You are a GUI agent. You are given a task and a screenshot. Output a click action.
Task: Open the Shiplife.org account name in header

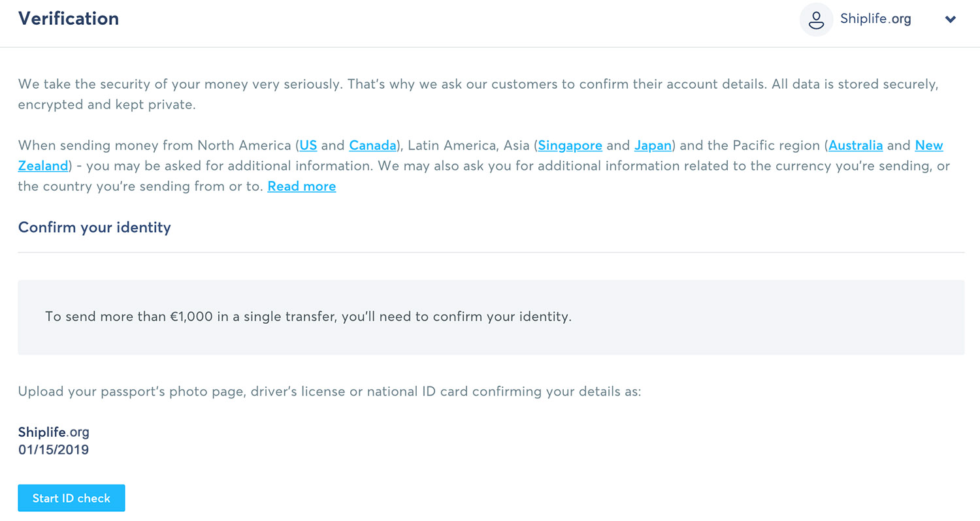875,20
